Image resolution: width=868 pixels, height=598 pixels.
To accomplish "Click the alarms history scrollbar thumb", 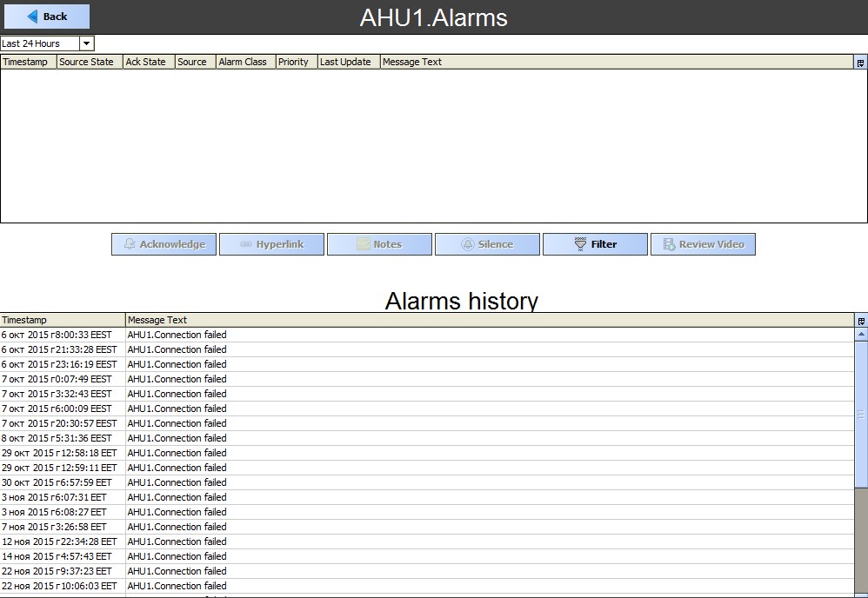I will 861,415.
